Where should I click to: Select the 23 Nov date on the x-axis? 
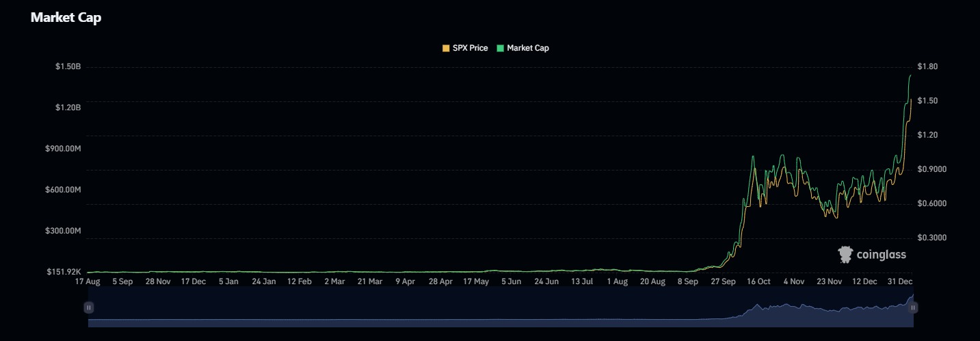click(x=830, y=281)
